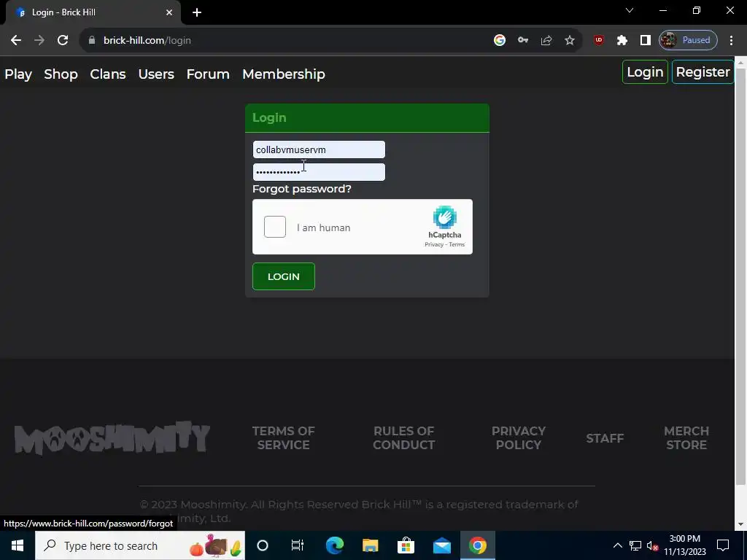Click page vertical scrollbar
The height and width of the screenshot is (560, 747).
point(740,278)
